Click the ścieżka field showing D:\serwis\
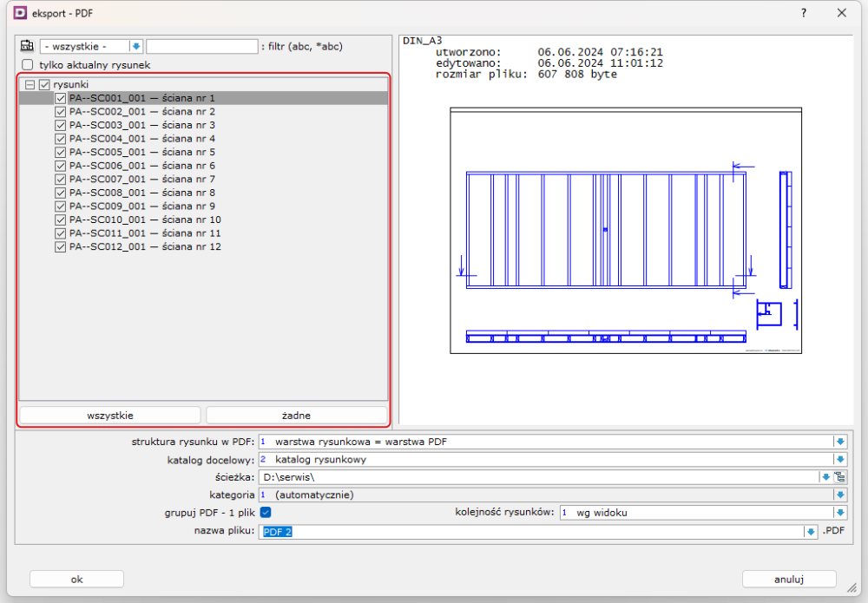The image size is (868, 603). point(539,477)
